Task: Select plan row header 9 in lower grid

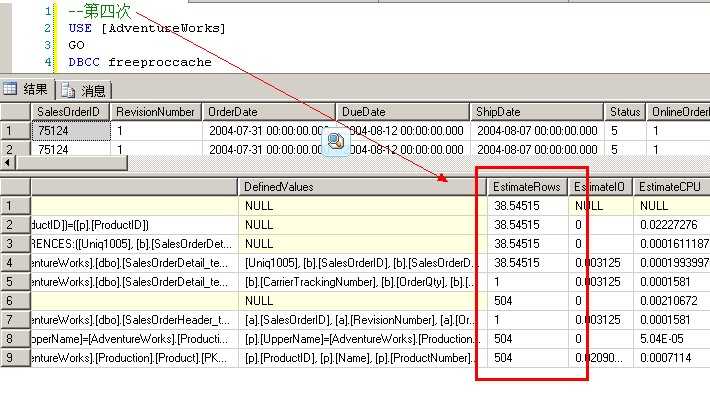Action: pyautogui.click(x=15, y=358)
